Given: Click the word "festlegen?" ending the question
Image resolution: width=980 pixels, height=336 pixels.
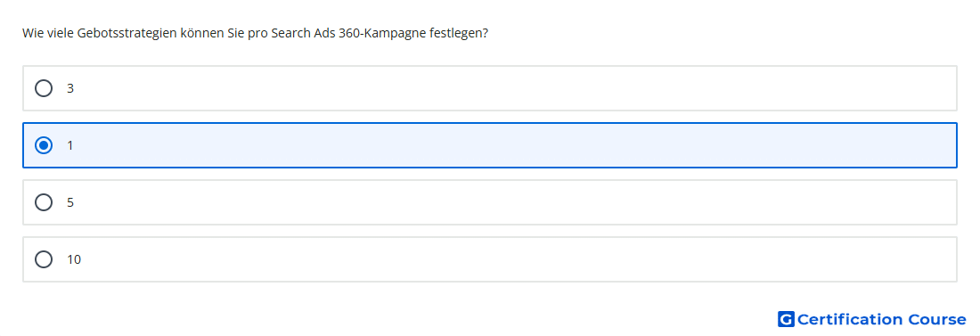Looking at the screenshot, I should pyautogui.click(x=459, y=33).
